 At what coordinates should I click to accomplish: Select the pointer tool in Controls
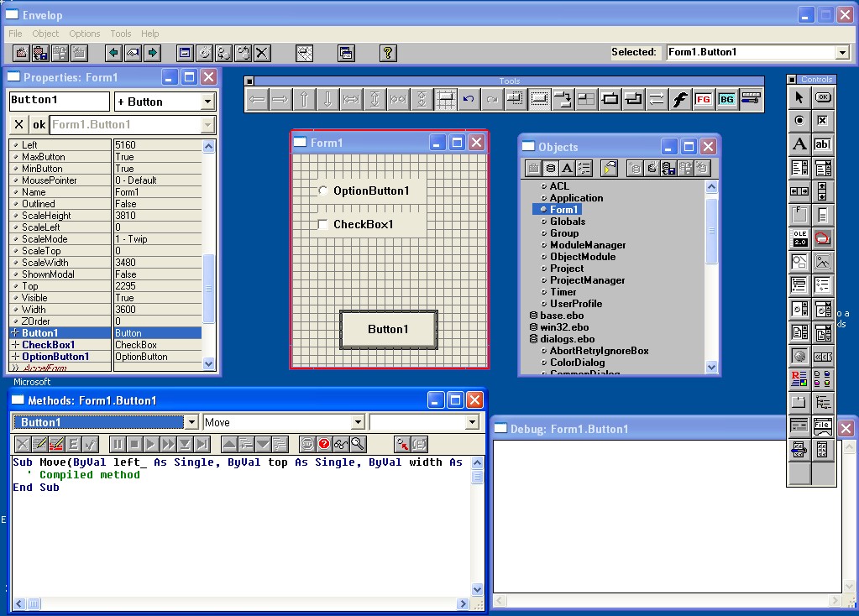click(x=799, y=97)
